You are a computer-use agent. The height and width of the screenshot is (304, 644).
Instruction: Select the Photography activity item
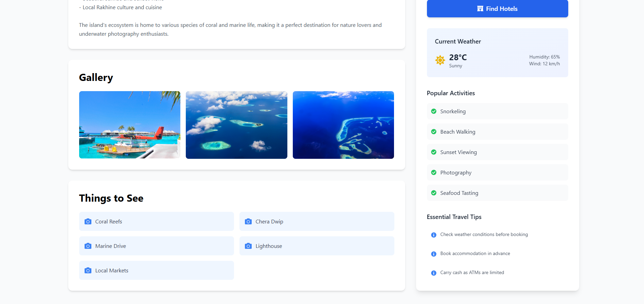pos(497,172)
